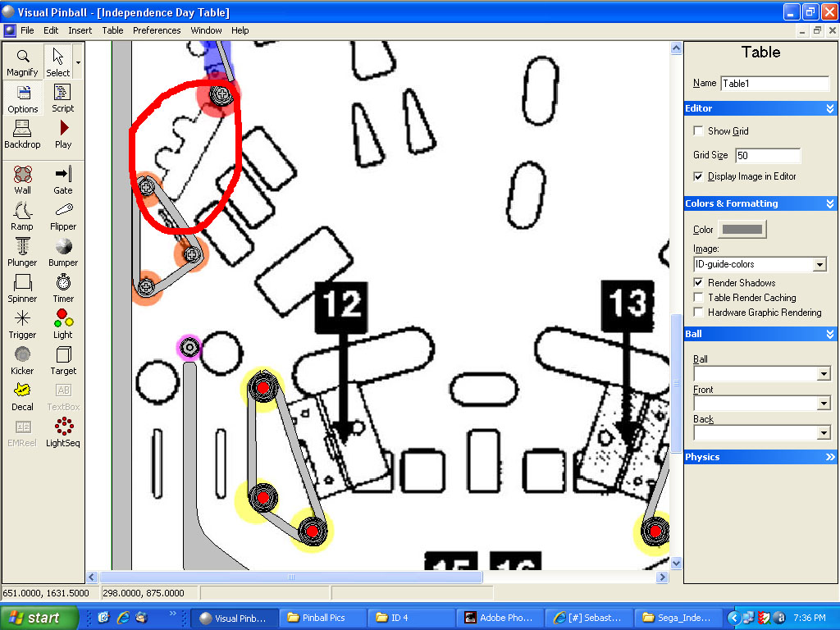Open the Image dropdown ID-guide-colors
840x630 pixels.
[819, 265]
